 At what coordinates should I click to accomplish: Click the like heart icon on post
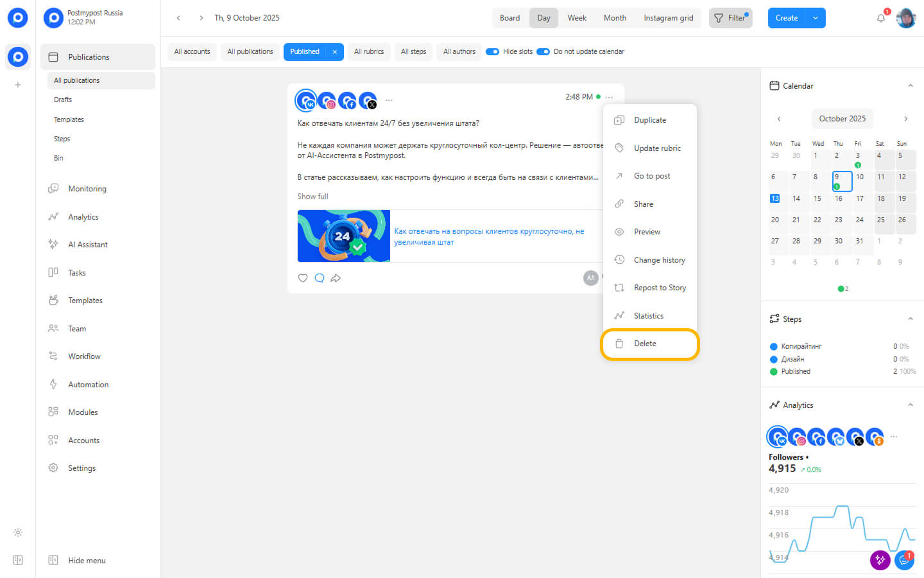coord(303,278)
